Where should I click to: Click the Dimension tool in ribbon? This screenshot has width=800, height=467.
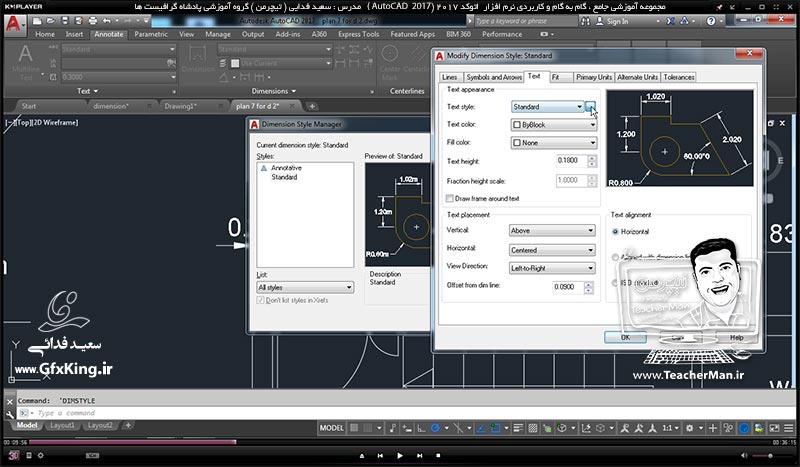197,59
